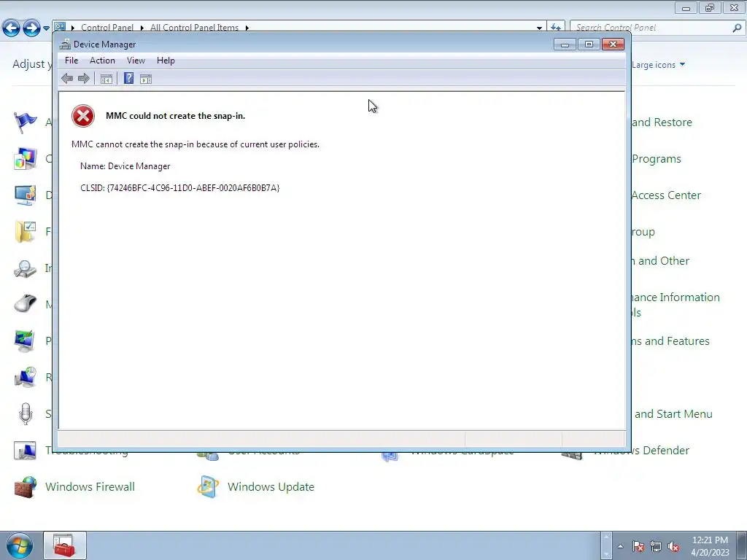The height and width of the screenshot is (560, 747).
Task: Open Windows Defender in Control Panel
Action: (659, 451)
